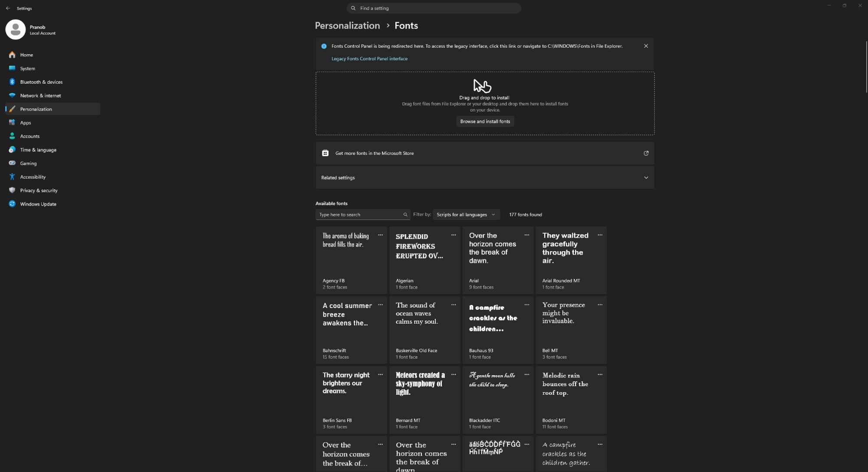Open the Agency FB font card
868x472 pixels.
tap(351, 260)
